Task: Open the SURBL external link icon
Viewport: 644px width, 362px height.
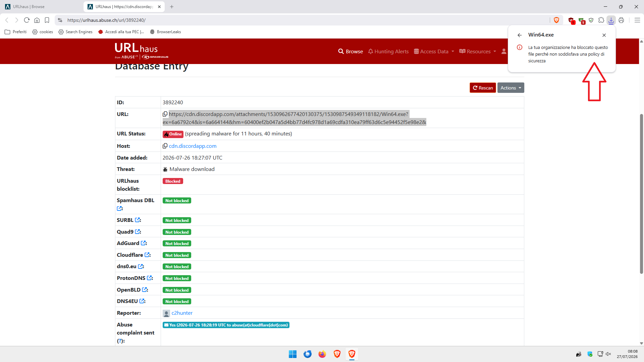Action: 137,220
